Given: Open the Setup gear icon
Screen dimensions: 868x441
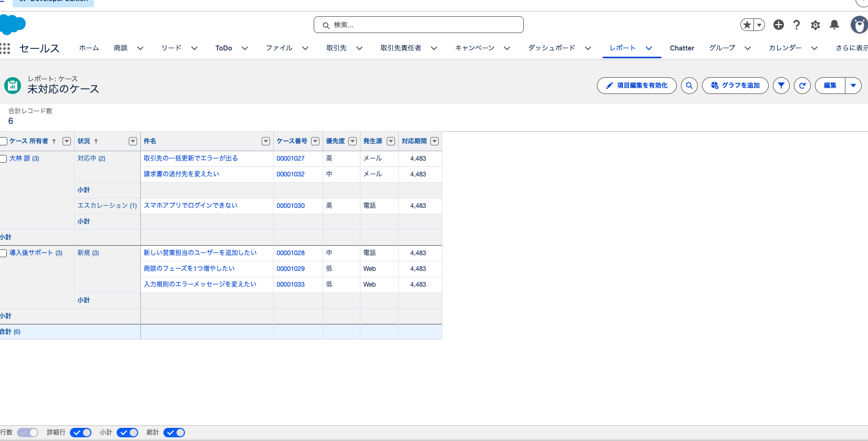Looking at the screenshot, I should [815, 25].
